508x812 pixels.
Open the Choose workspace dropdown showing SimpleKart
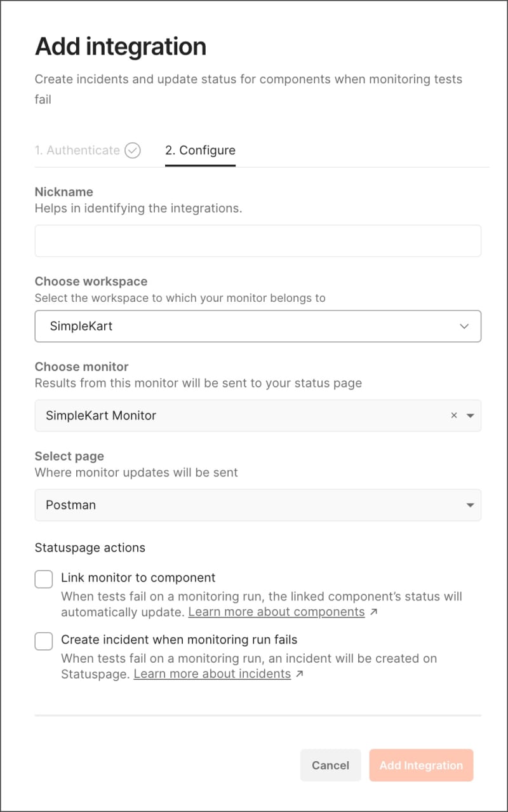(x=258, y=326)
